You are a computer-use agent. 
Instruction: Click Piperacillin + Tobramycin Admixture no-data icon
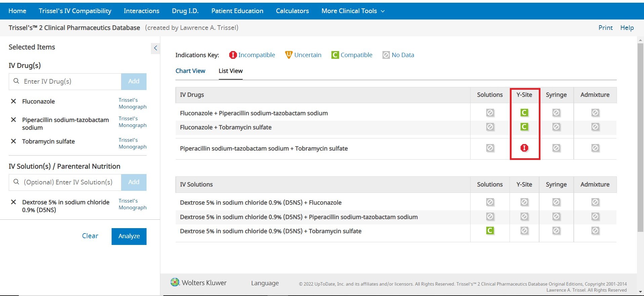coord(595,148)
